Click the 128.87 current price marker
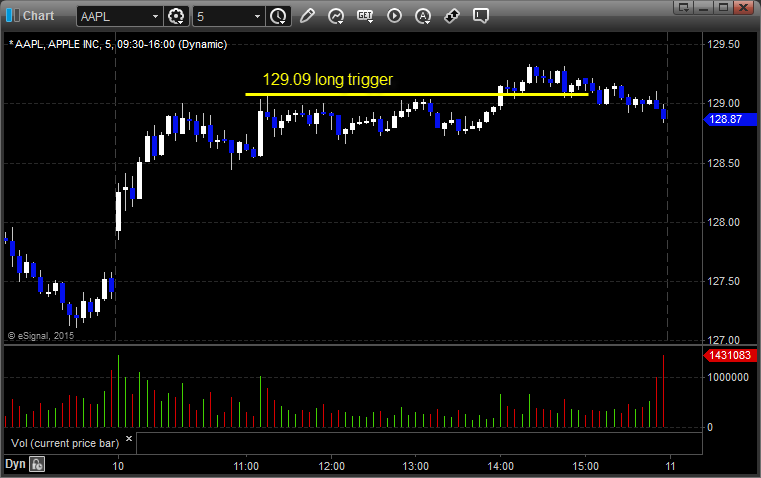 (730, 119)
